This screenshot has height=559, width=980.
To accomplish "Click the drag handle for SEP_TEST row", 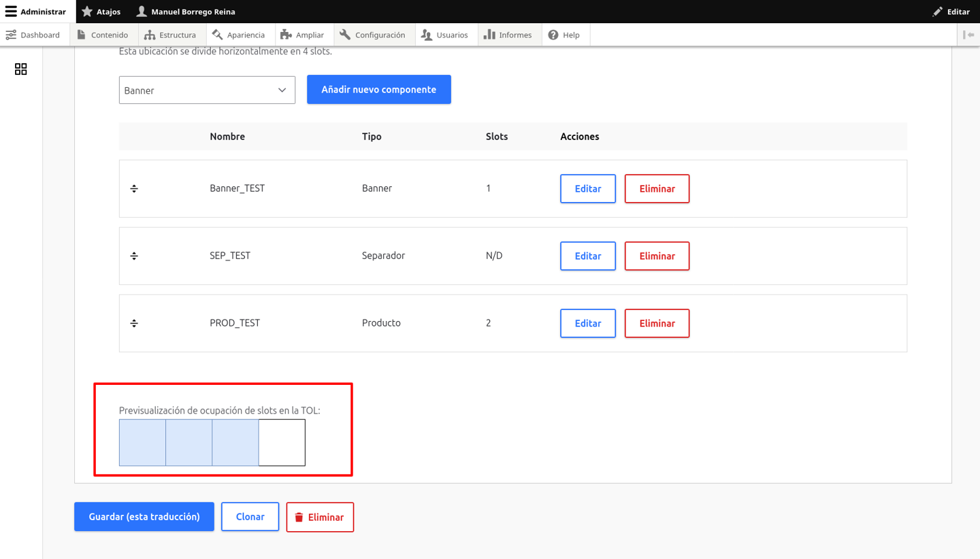I will (134, 256).
